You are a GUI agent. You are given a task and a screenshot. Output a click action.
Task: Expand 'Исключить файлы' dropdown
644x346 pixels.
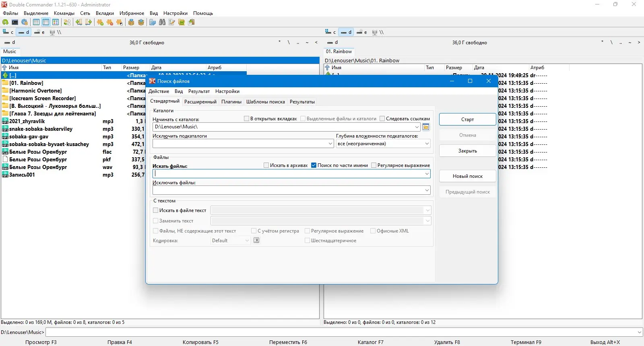coord(427,190)
